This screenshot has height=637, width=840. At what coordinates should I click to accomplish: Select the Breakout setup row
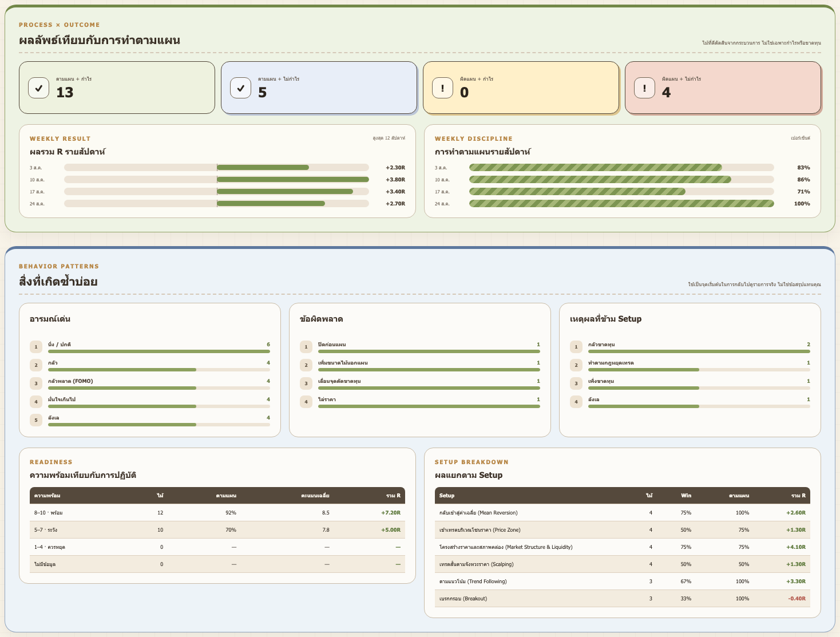coord(623,599)
